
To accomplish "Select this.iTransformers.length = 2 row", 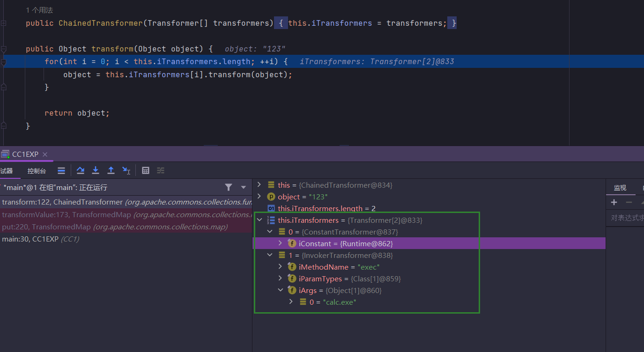I will [429, 208].
